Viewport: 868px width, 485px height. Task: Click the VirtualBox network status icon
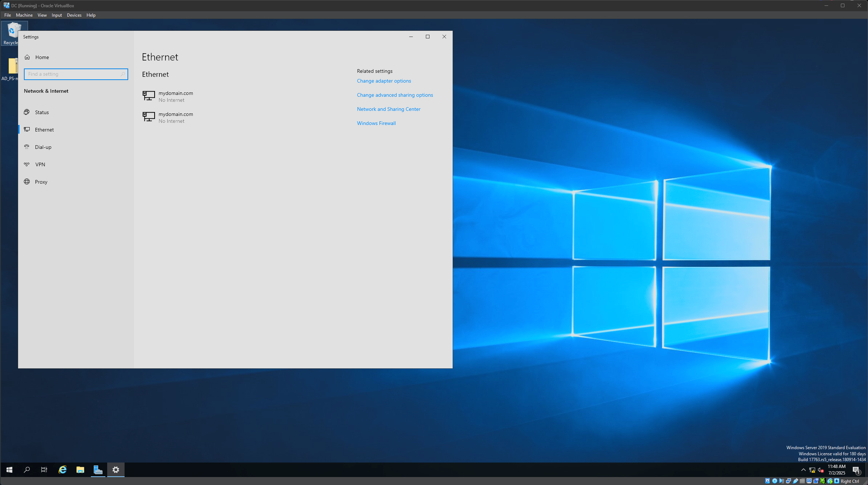[788, 481]
